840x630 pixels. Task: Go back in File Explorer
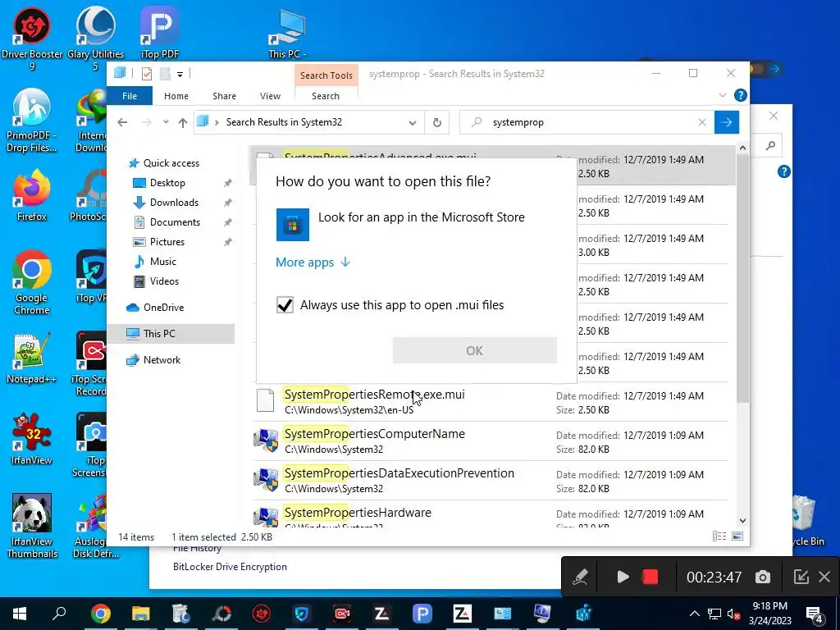point(122,122)
